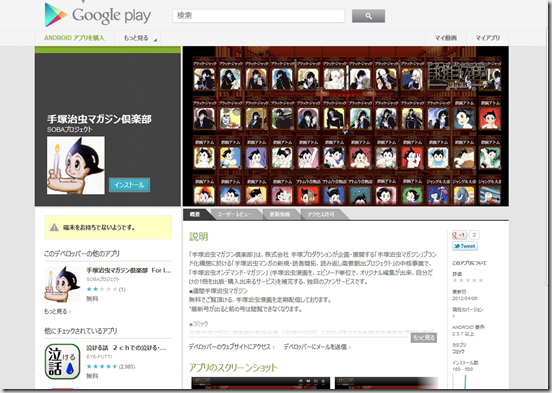The height and width of the screenshot is (393, 552).
Task: Open マイアプリ in the top bar
Action: pos(488,38)
